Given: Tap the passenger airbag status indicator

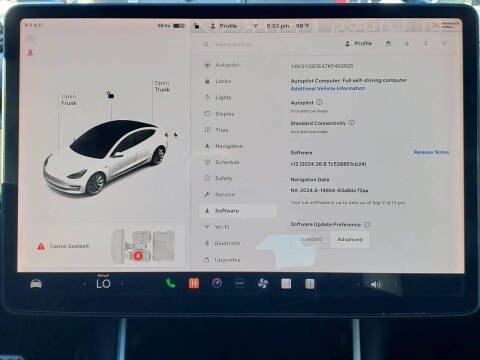Looking at the screenshot, I should [447, 25].
